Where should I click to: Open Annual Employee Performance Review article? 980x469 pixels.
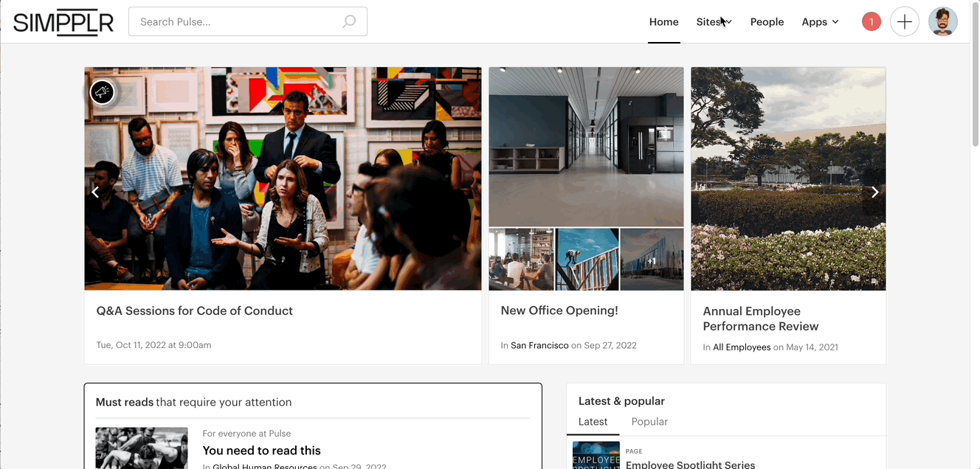pos(761,319)
